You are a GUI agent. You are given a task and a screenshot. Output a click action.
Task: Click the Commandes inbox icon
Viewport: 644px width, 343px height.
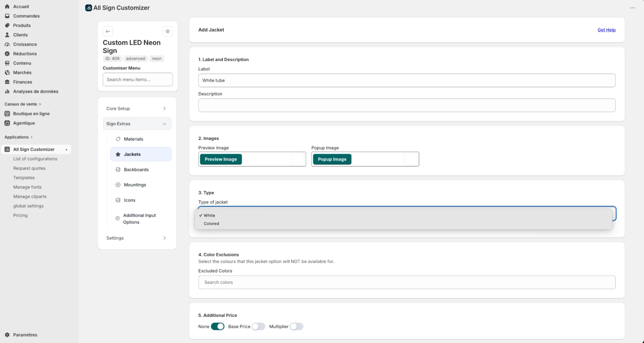pos(7,16)
